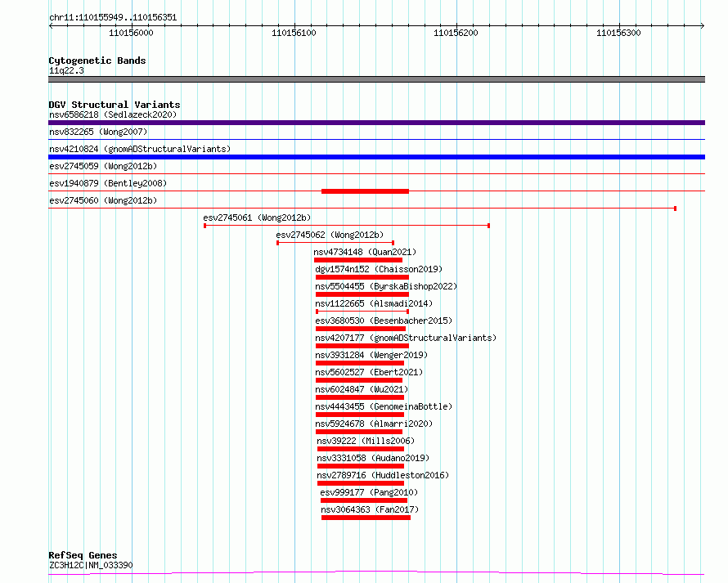Click the nsv6586218 (Sedlazeck2020) label
728x583 pixels.
[113, 114]
